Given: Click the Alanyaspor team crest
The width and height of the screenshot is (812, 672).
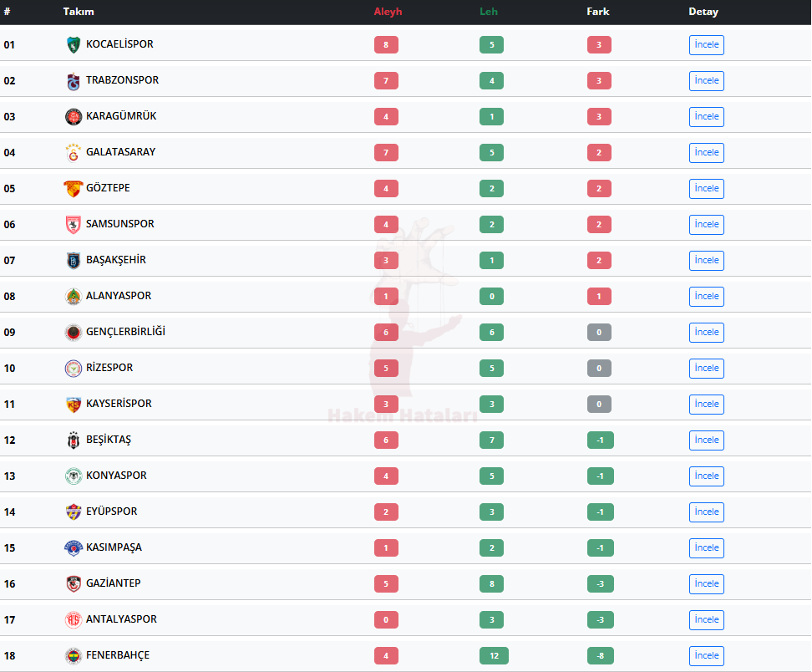Looking at the screenshot, I should [74, 297].
